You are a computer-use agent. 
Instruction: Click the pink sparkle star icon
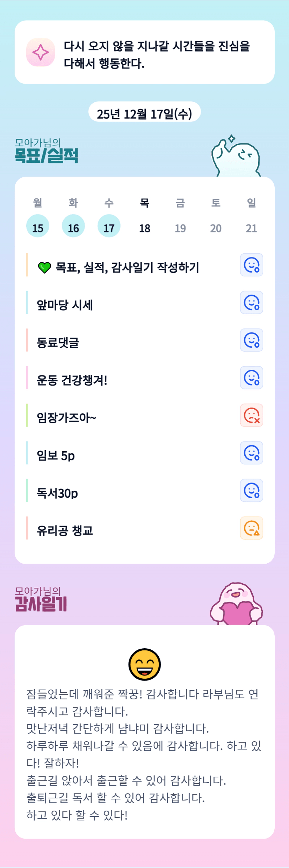pos(41,52)
